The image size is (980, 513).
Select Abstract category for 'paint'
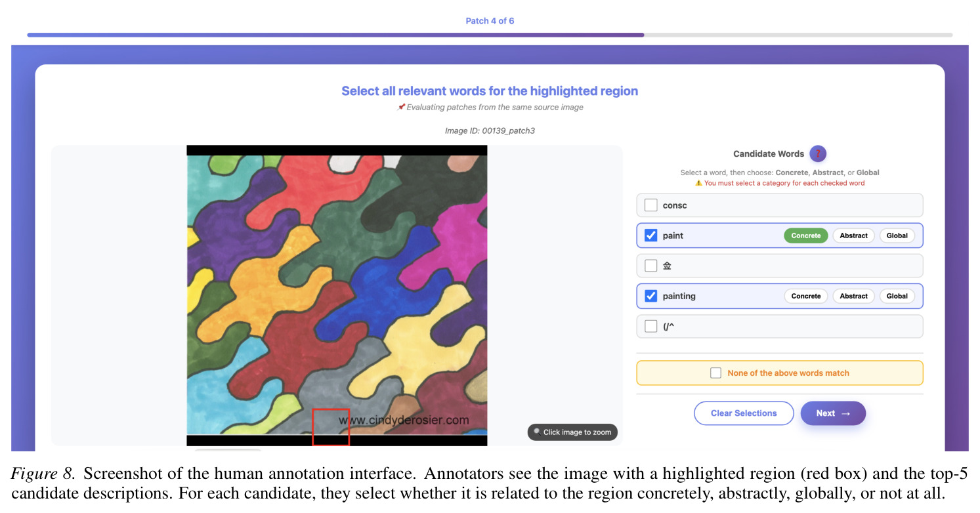tap(853, 236)
